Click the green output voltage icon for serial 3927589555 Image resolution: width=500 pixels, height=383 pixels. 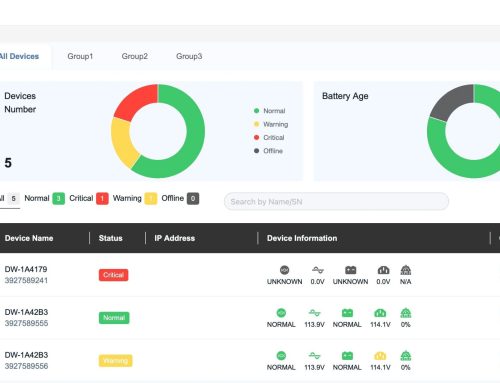point(380,313)
